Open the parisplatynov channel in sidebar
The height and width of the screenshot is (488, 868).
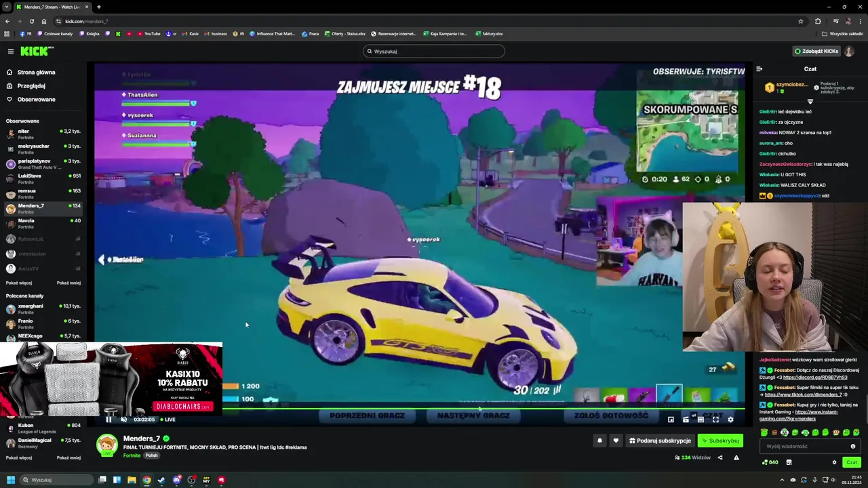click(x=43, y=163)
